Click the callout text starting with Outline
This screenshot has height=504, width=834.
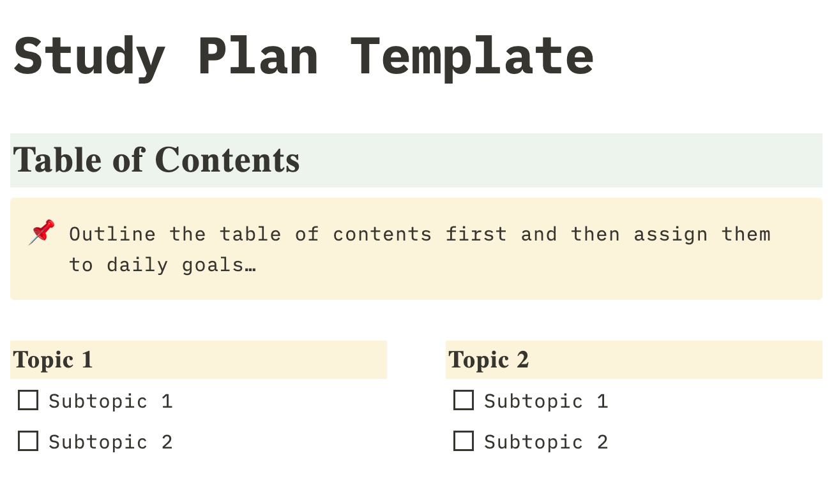420,249
